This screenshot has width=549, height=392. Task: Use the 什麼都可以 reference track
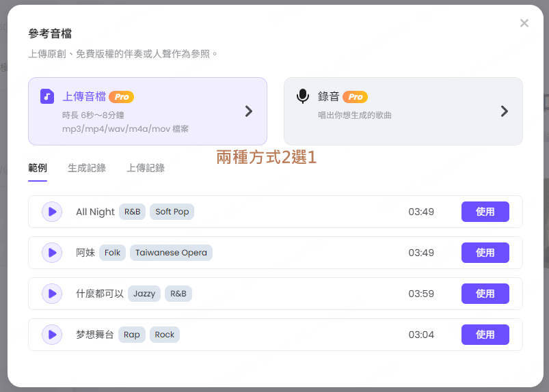(485, 294)
